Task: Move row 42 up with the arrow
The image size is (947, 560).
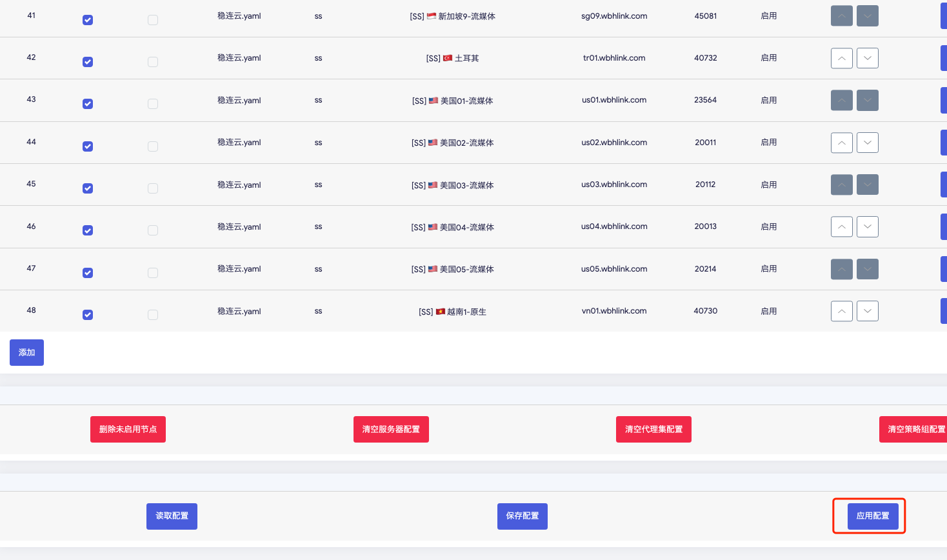Action: (x=841, y=58)
